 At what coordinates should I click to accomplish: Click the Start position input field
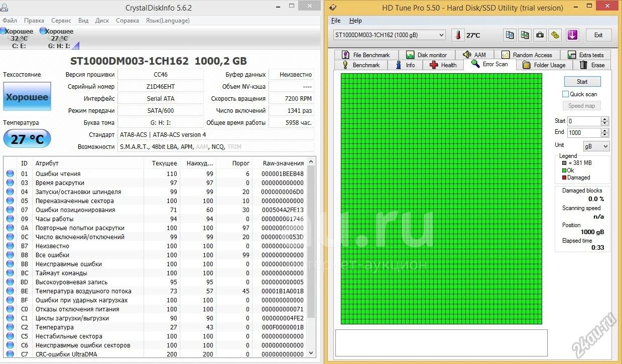(x=584, y=121)
